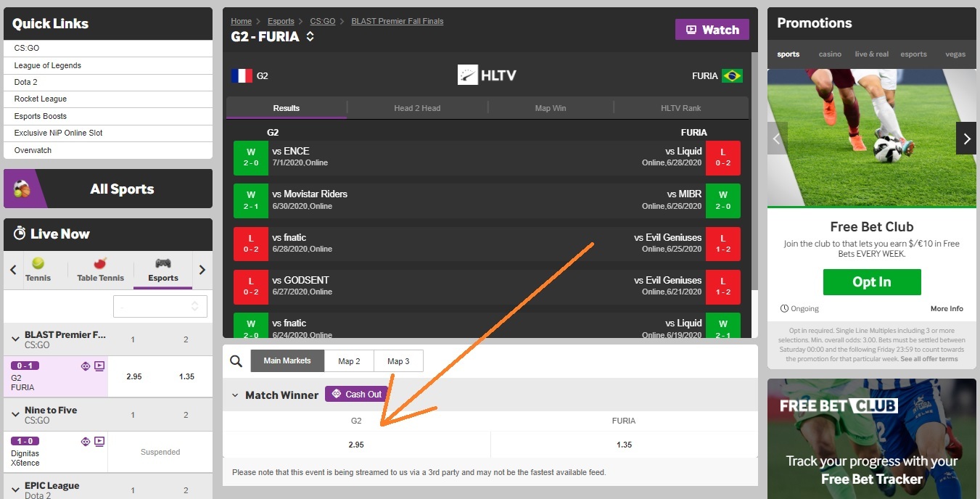The width and height of the screenshot is (980, 499).
Task: Click the stats icon for G2 vs FURIA
Action: pos(86,366)
